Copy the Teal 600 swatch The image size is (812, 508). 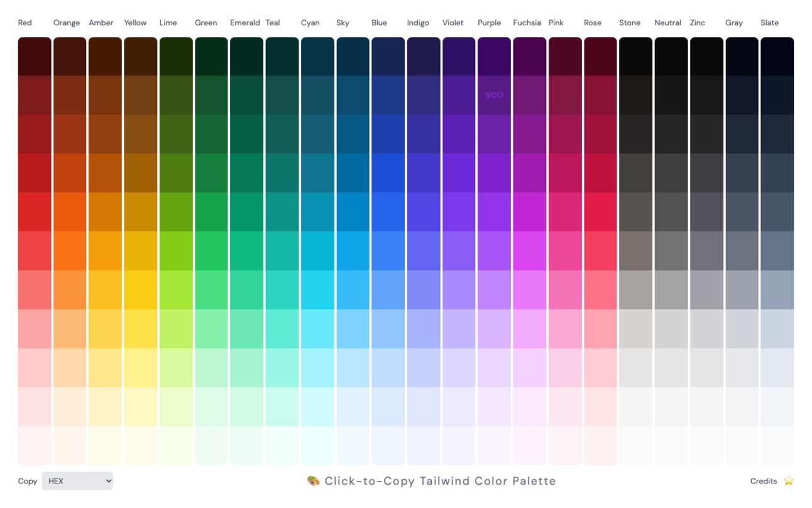pyautogui.click(x=282, y=212)
